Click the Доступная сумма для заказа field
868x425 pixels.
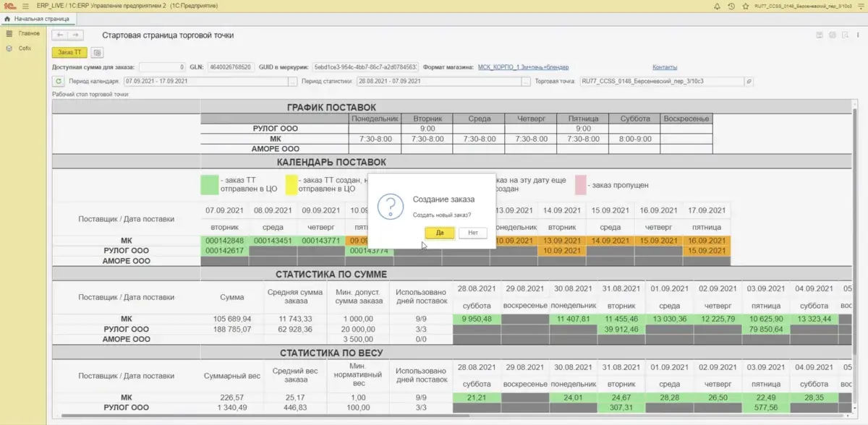click(162, 67)
